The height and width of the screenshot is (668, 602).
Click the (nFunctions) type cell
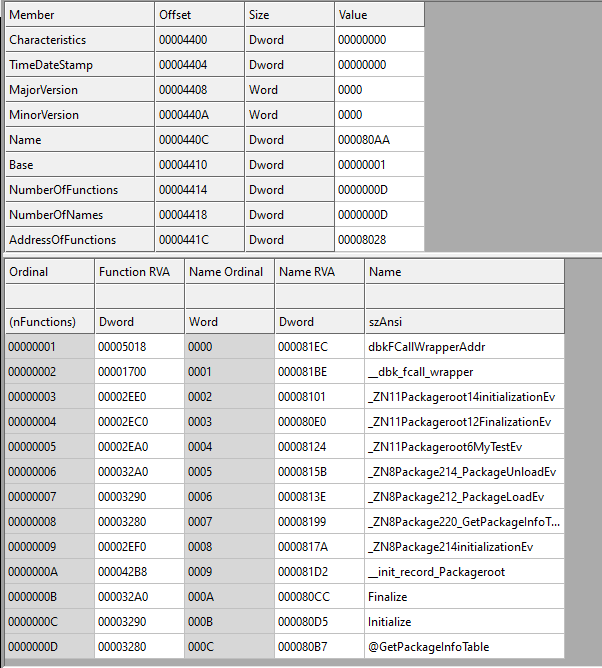coord(50,322)
